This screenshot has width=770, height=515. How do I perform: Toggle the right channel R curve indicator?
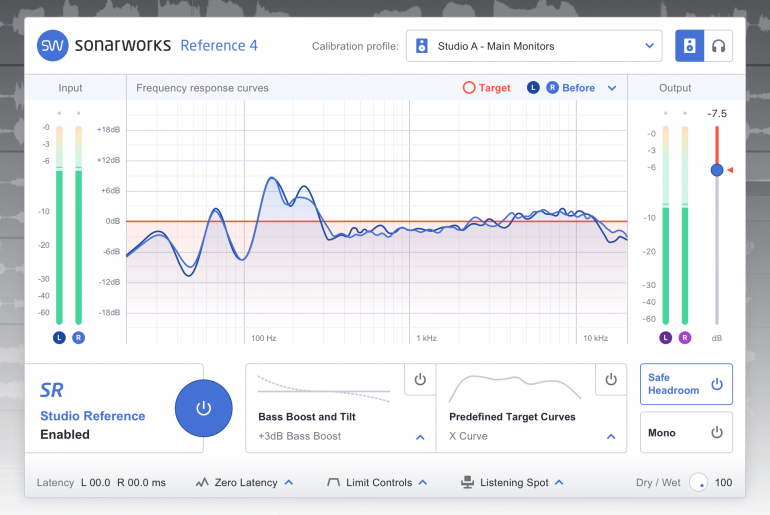[x=552, y=88]
